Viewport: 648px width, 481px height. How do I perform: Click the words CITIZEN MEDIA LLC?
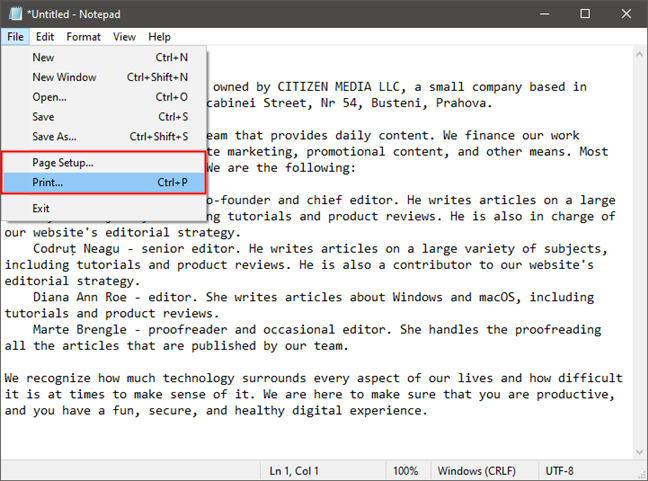coord(338,87)
